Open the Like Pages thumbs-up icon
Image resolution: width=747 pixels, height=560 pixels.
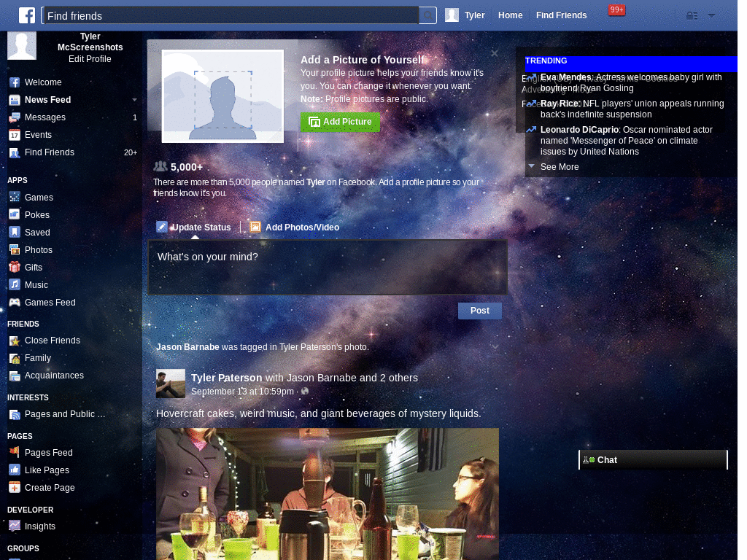[15, 470]
